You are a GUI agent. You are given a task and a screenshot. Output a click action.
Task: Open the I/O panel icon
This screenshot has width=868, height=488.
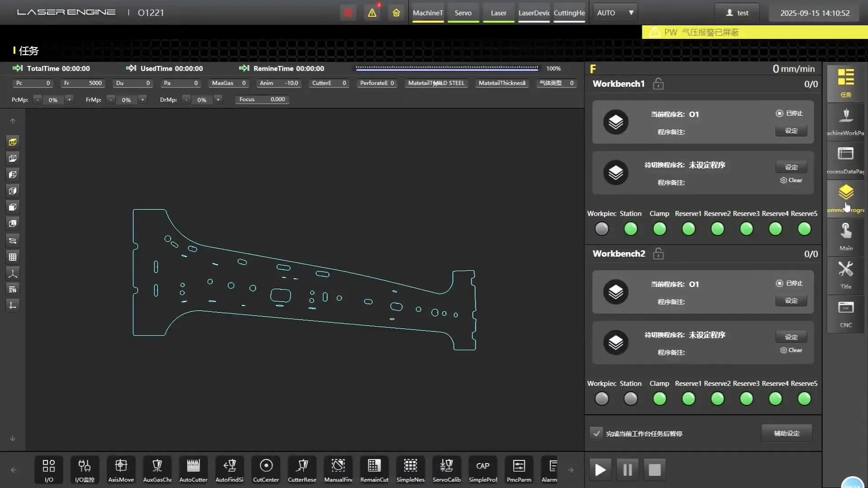49,470
